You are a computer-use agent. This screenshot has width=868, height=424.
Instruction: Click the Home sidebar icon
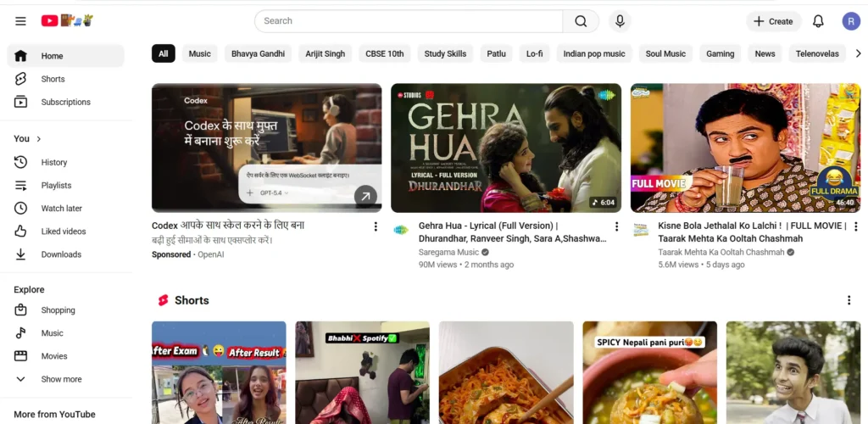[x=20, y=56]
